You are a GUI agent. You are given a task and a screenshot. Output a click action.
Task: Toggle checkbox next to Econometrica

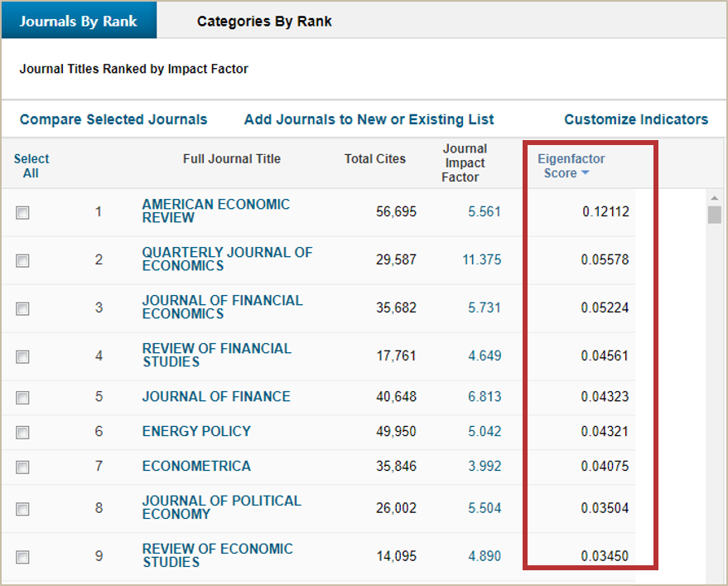23,467
